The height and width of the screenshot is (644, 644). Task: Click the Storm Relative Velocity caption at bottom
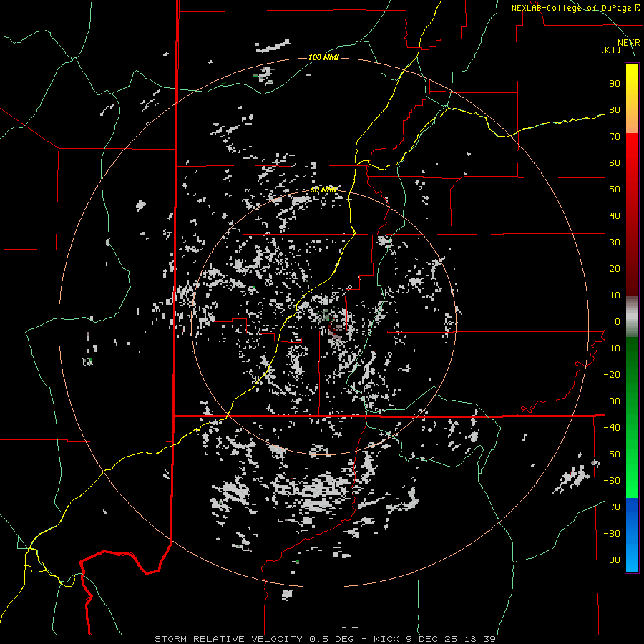pyautogui.click(x=325, y=639)
